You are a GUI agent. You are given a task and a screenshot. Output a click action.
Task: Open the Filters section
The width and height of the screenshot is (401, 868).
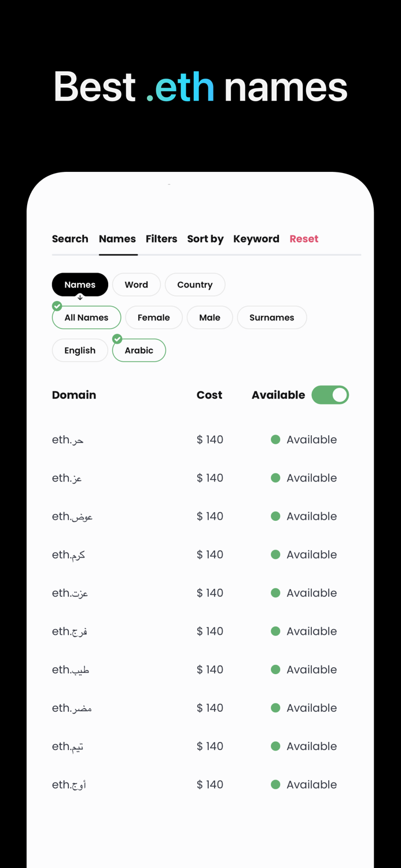coord(161,238)
